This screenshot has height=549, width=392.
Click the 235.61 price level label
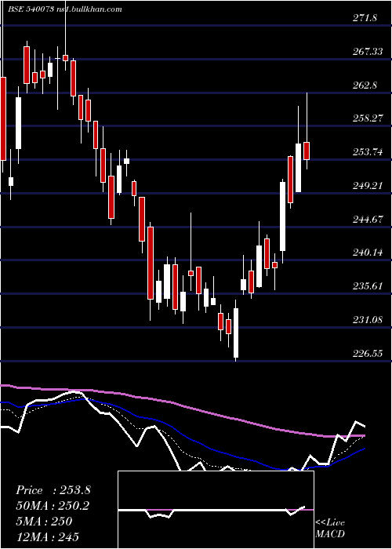click(x=367, y=286)
